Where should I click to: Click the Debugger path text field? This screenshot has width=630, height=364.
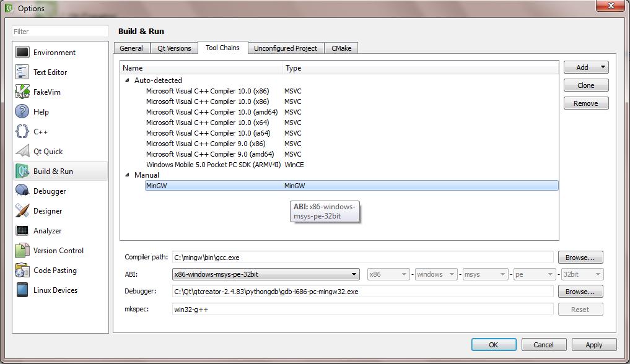[x=363, y=292]
